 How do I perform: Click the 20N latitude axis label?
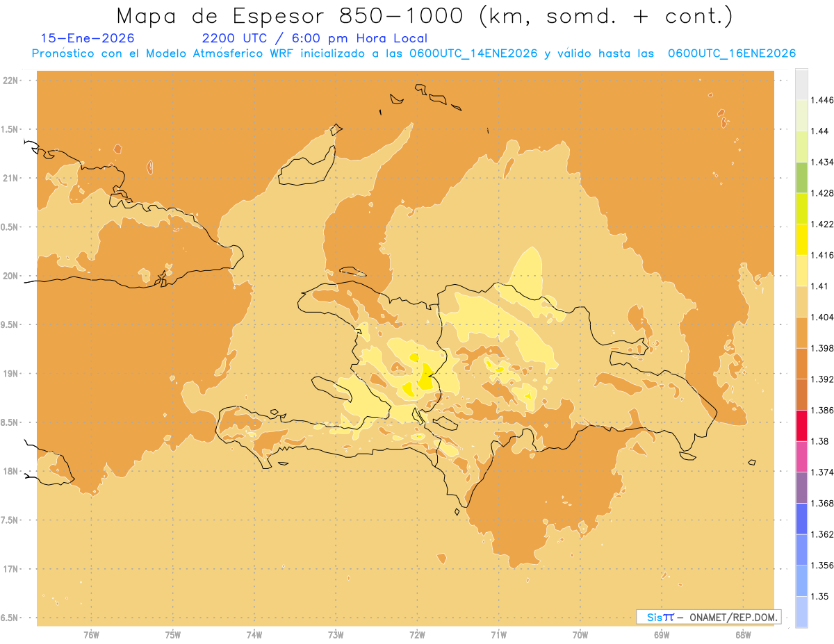click(x=10, y=276)
